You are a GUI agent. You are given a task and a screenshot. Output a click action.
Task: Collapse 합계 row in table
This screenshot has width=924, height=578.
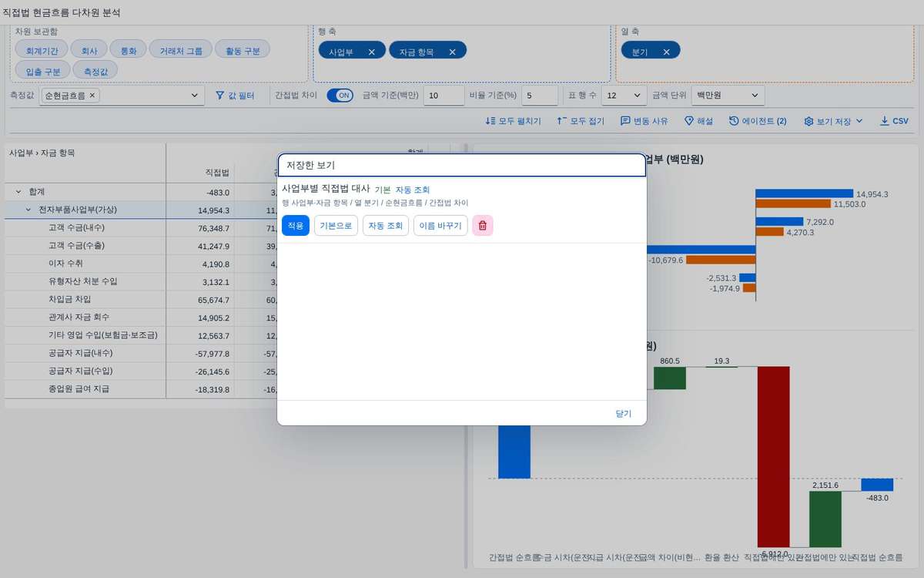click(18, 191)
